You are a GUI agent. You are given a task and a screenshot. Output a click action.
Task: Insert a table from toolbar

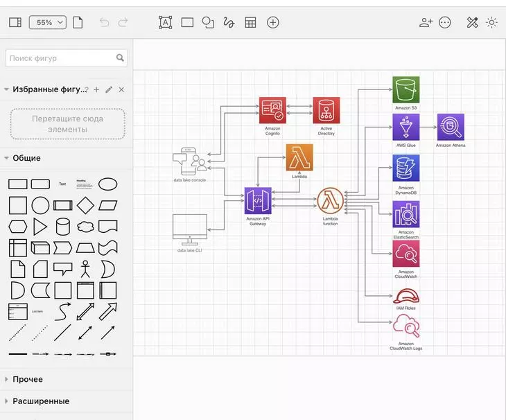pos(250,22)
